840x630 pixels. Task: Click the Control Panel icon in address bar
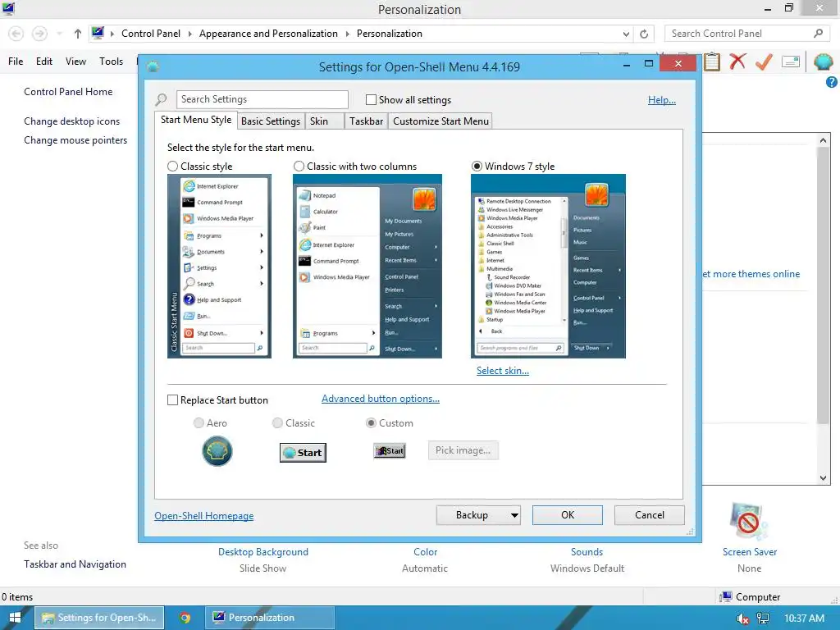click(x=98, y=33)
